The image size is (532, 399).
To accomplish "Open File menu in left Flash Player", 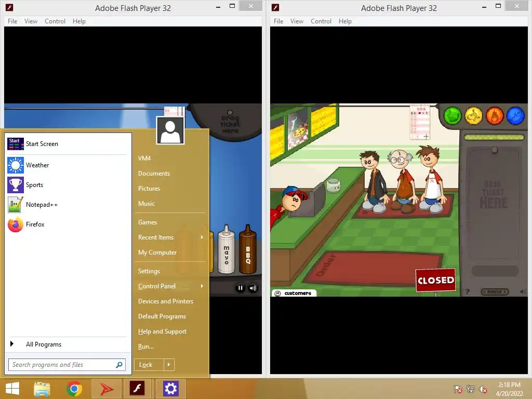I will click(x=12, y=21).
